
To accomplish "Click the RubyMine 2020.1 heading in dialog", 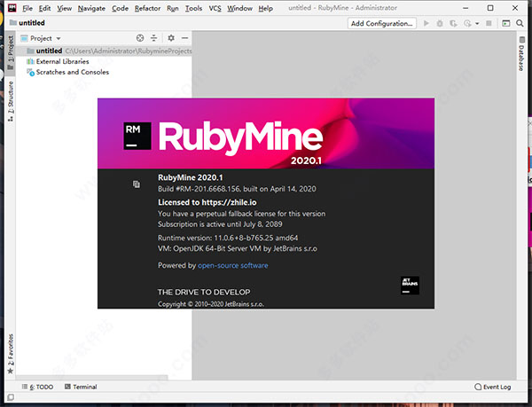I will pos(191,177).
